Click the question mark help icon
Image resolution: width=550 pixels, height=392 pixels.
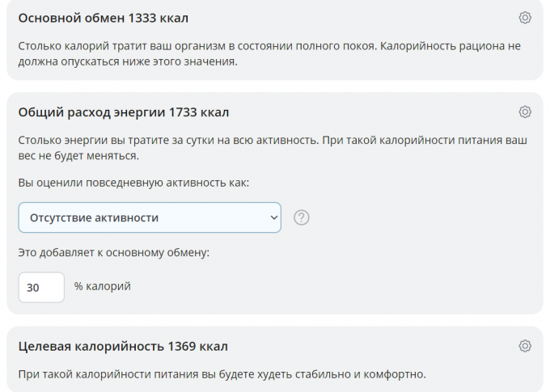tap(302, 217)
